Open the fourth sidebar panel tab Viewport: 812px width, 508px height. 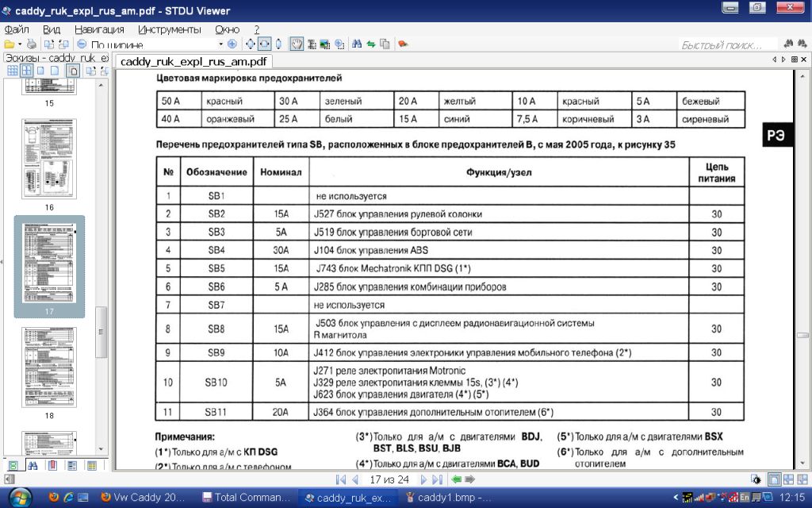(72, 465)
